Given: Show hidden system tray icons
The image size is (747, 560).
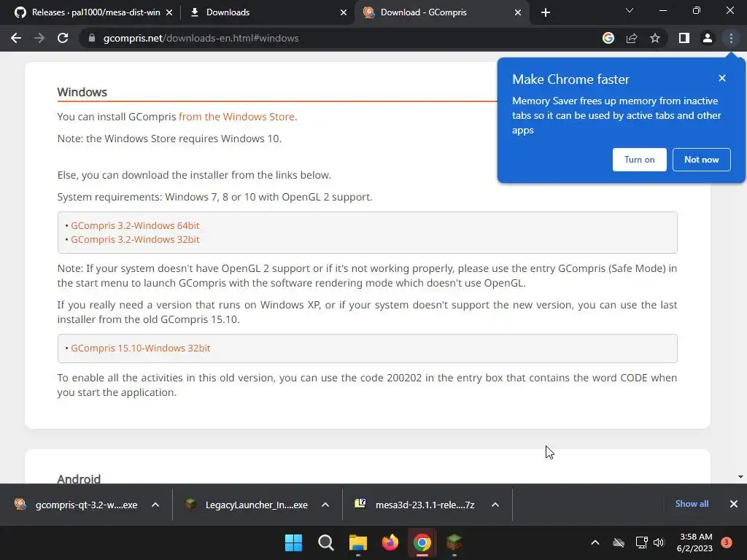Looking at the screenshot, I should click(595, 542).
